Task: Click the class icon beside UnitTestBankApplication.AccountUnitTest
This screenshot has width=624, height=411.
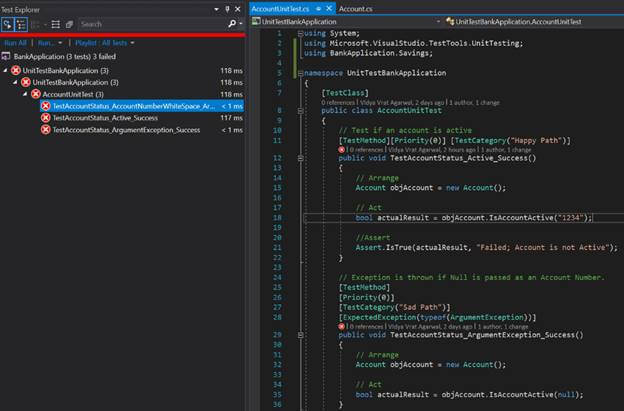Action: click(x=450, y=21)
